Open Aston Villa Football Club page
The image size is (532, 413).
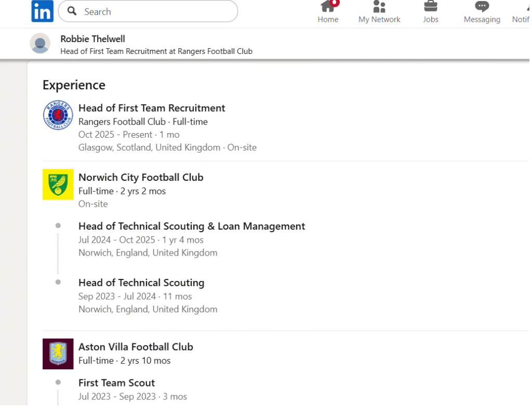tap(136, 347)
